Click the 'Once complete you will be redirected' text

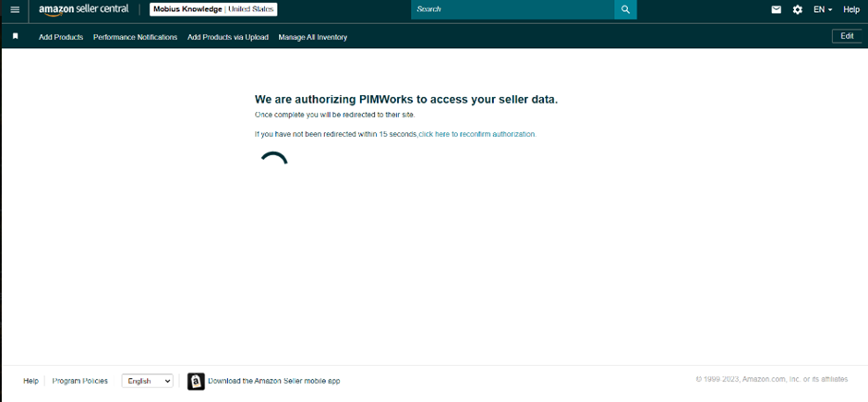(x=335, y=115)
